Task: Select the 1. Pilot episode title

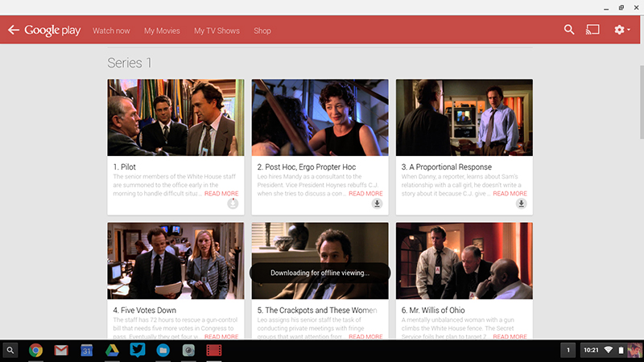Action: point(125,167)
